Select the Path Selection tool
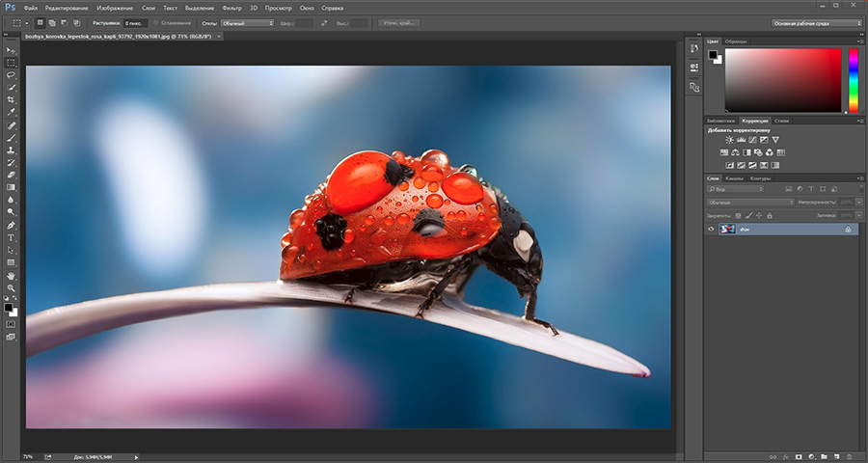This screenshot has width=868, height=463. click(x=11, y=251)
